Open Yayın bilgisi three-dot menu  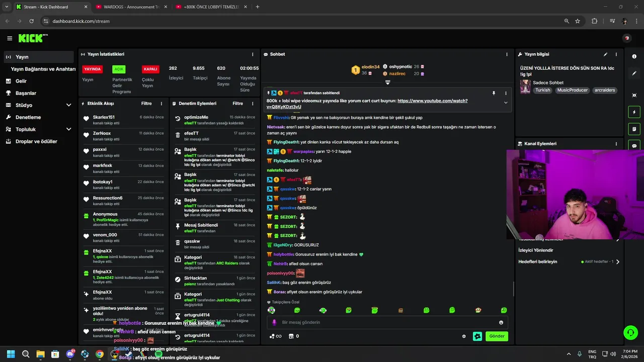tap(616, 54)
